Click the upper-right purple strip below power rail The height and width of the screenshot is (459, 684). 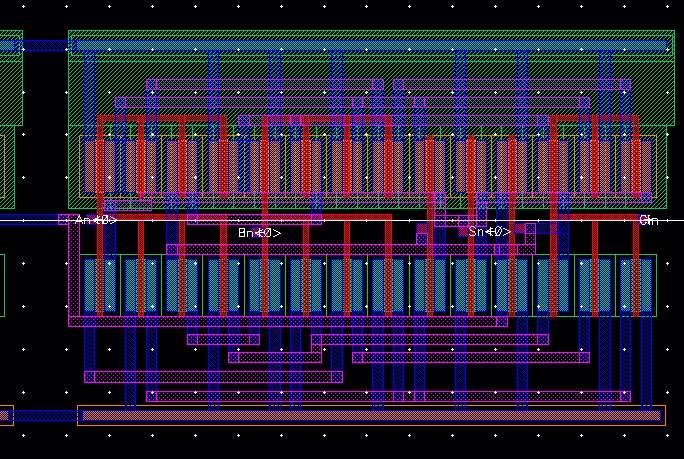click(x=510, y=85)
